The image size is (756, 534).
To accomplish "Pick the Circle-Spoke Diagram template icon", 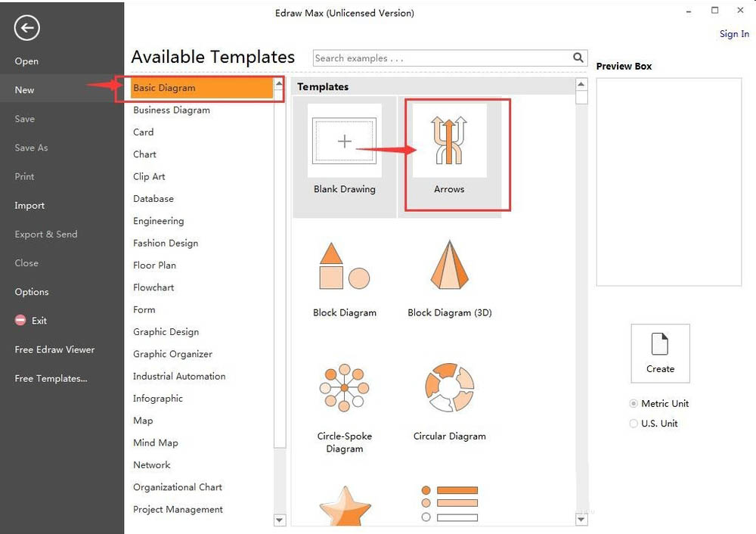I will coord(344,387).
